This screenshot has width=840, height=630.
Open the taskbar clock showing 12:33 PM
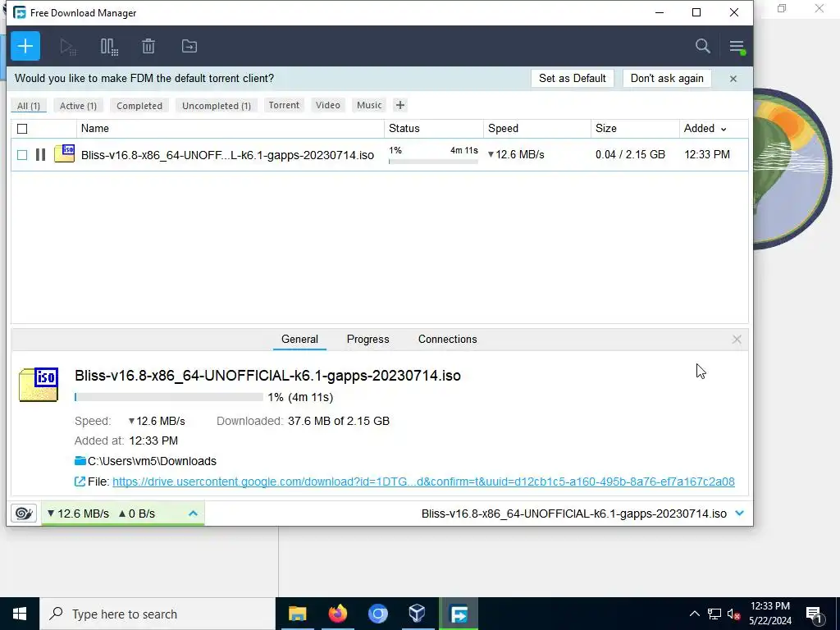coord(769,614)
